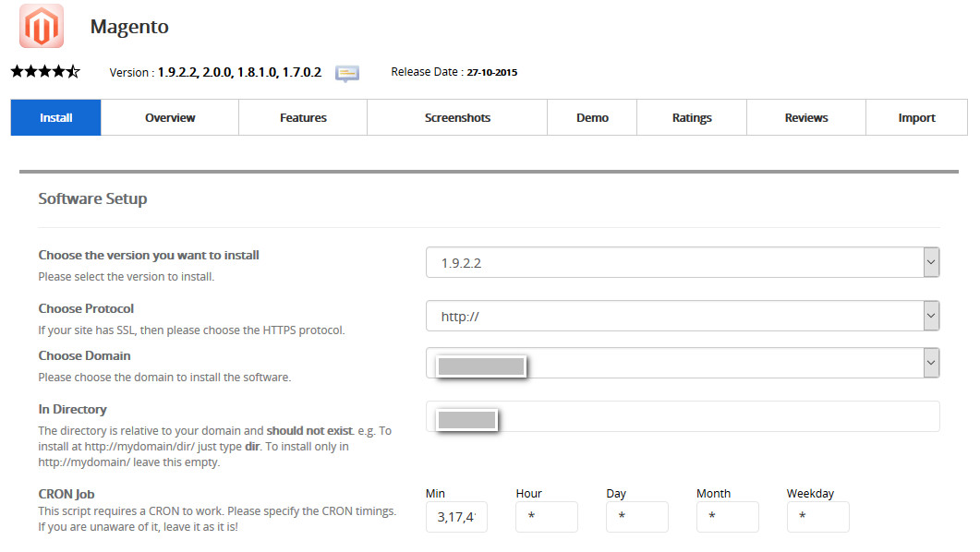Click the Software Setup heading
Image resolution: width=980 pixels, height=552 pixels.
tap(92, 198)
